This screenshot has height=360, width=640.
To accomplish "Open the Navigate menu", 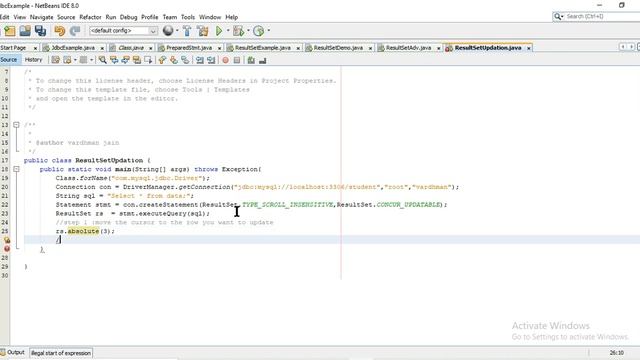I will (41, 17).
